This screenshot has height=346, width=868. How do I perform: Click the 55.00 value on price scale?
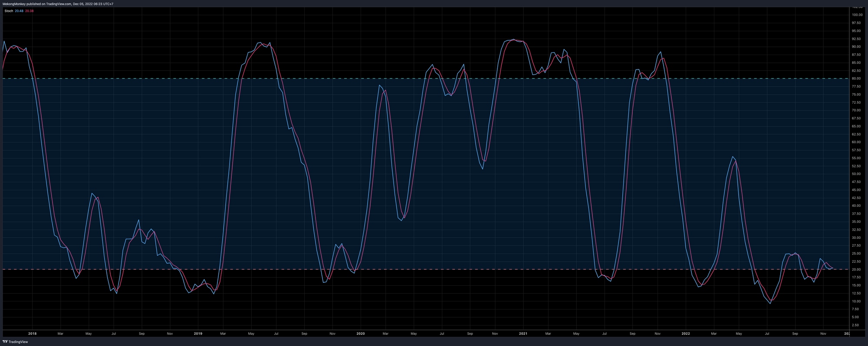pyautogui.click(x=856, y=158)
